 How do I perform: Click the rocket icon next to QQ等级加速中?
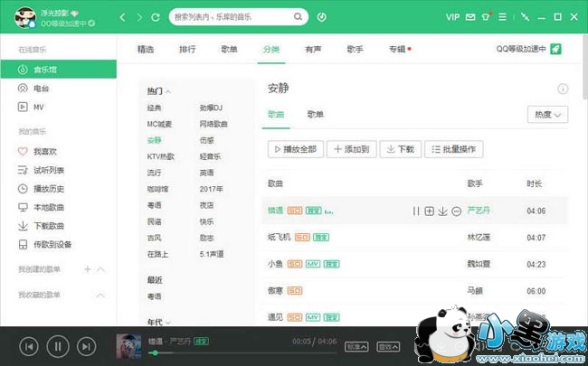[555, 49]
